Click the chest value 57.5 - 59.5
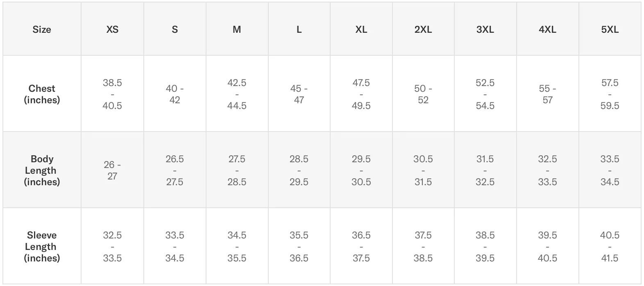This screenshot has width=644, height=286. [x=610, y=94]
